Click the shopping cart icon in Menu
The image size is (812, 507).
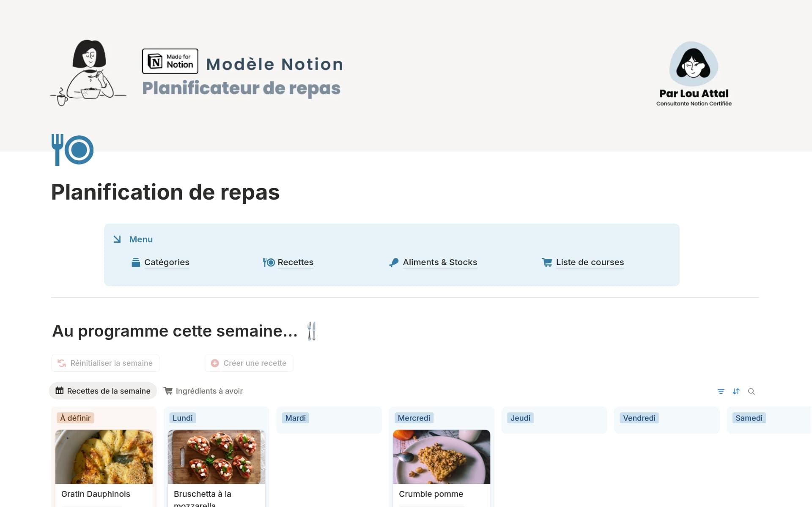pyautogui.click(x=546, y=263)
